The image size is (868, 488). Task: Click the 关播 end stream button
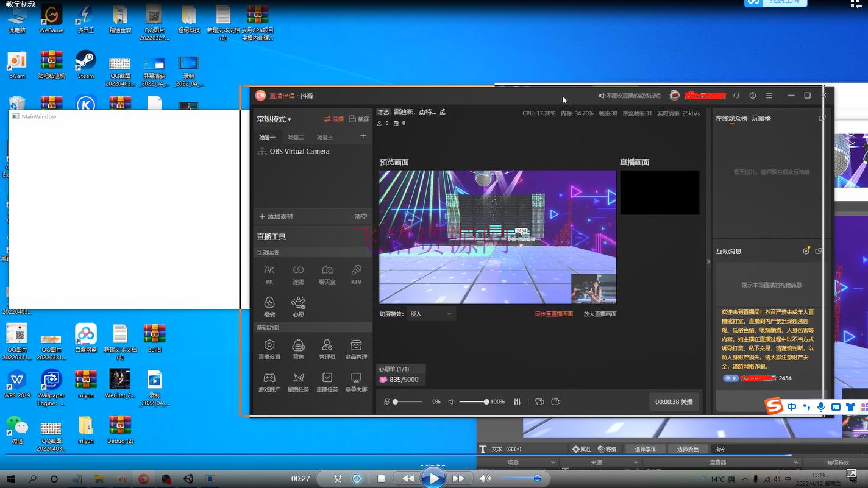(674, 402)
